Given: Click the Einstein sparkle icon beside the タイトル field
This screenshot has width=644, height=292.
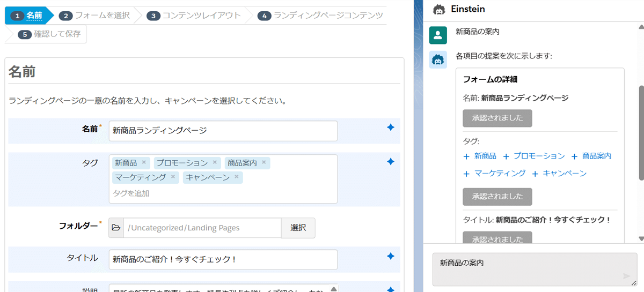Looking at the screenshot, I should (x=391, y=257).
